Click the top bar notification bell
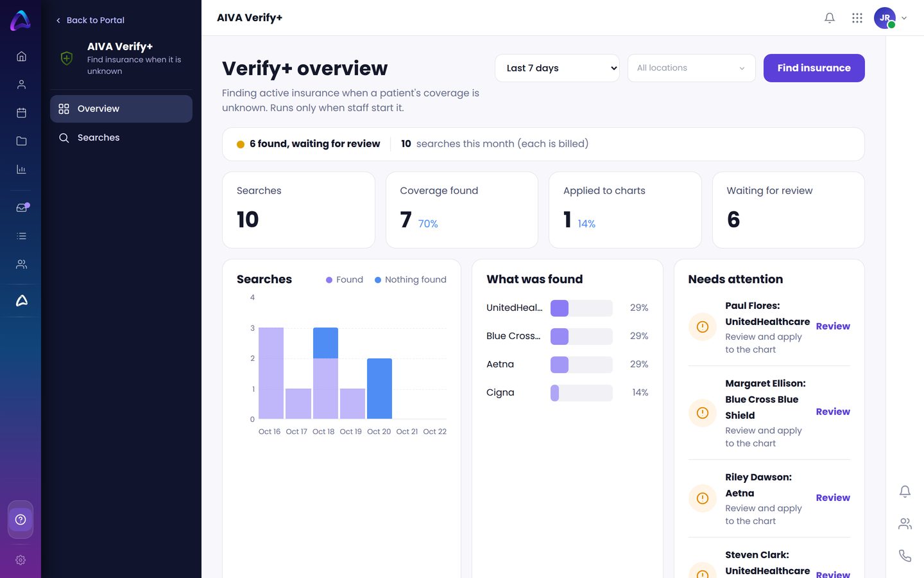This screenshot has width=924, height=578. coord(830,18)
